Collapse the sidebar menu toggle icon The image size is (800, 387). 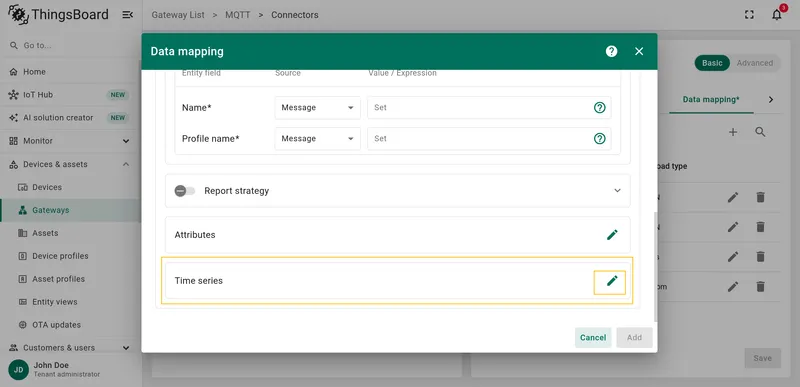(128, 15)
